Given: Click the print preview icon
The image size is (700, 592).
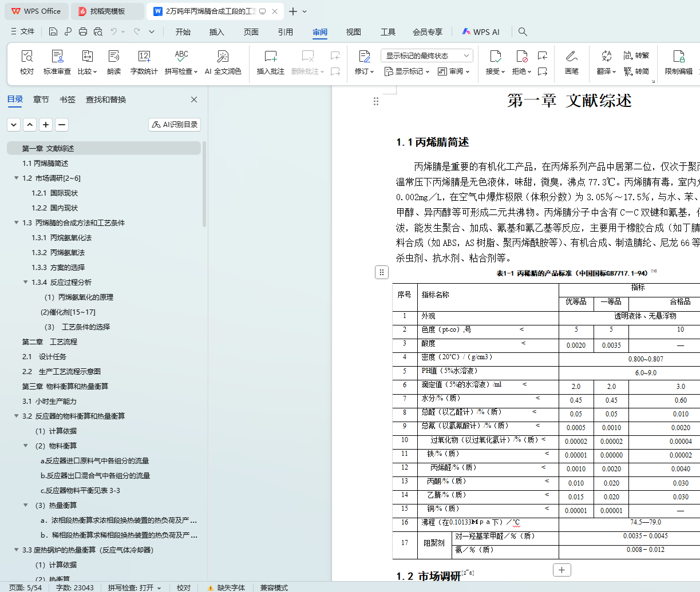Looking at the screenshot, I should point(98,31).
